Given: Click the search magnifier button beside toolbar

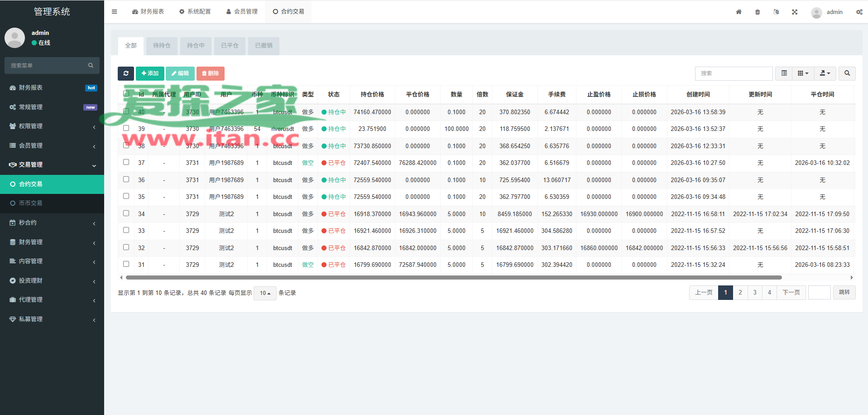Looking at the screenshot, I should pyautogui.click(x=847, y=73).
